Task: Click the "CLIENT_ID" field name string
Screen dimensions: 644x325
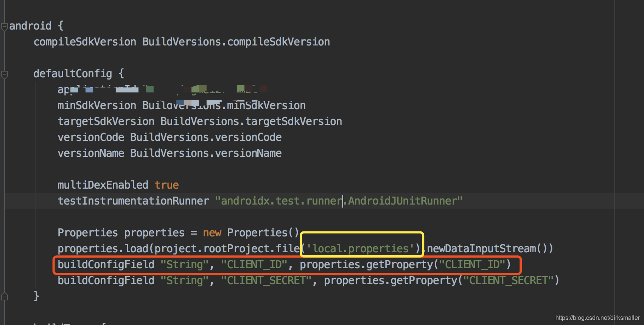Action: [254, 264]
